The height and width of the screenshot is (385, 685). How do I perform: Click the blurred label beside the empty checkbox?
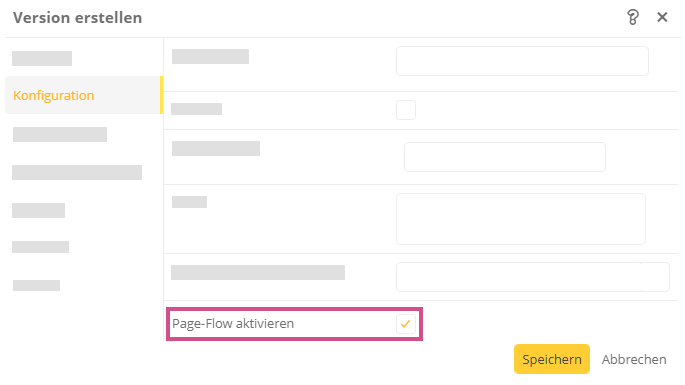point(197,109)
